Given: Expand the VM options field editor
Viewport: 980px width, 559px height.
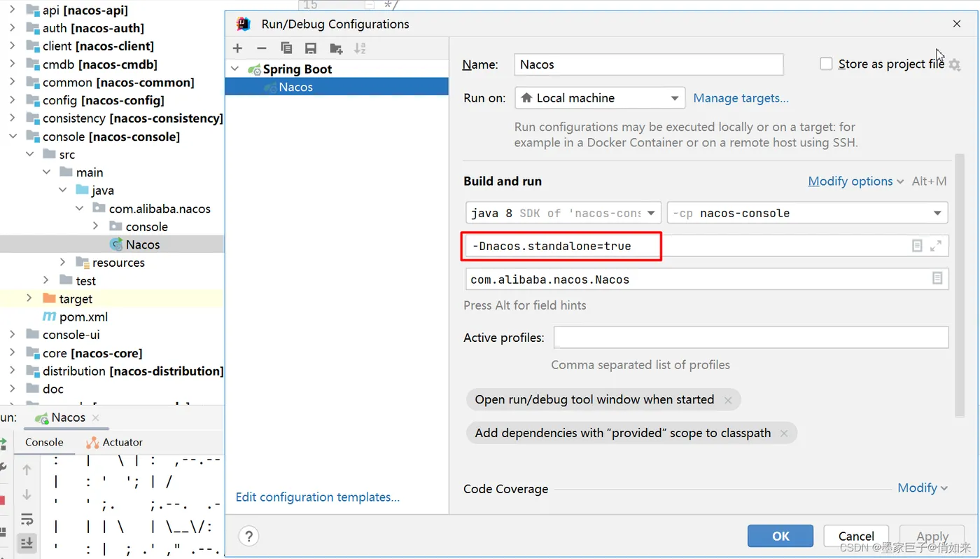Looking at the screenshot, I should [936, 246].
